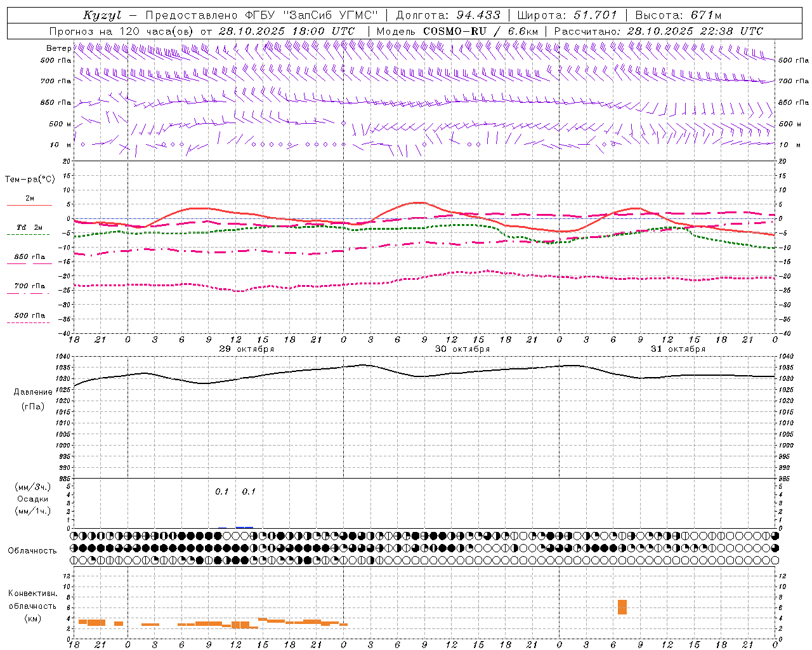Click the tall orange convective bar on 31 октября
This screenshot has width=812, height=650.
622,607
